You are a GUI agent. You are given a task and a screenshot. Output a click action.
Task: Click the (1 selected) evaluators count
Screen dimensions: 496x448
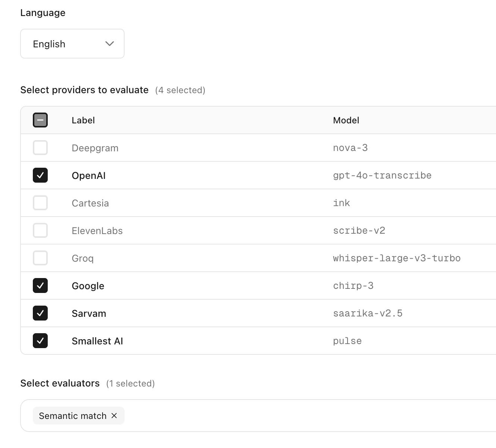point(131,384)
